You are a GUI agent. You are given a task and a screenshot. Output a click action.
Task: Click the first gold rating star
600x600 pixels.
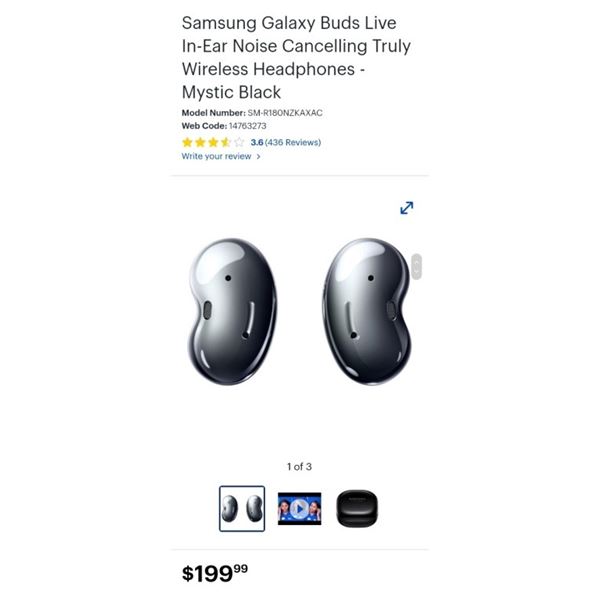coord(187,142)
